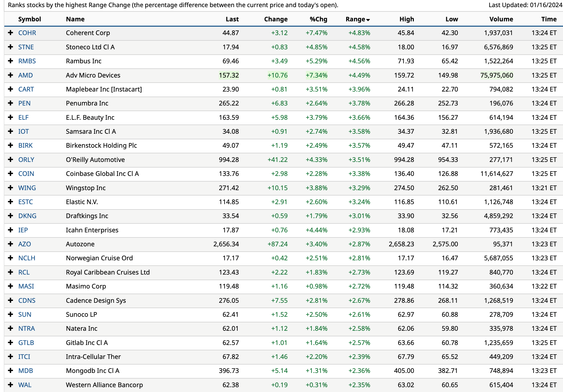
Task: Open the WING symbol link
Action: click(27, 188)
